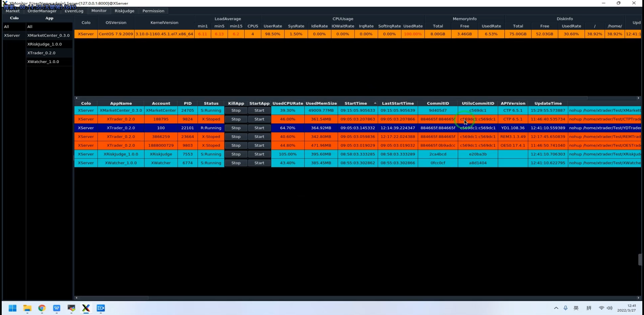Select the e20ba3b UtilsCommitID cell
644x315 pixels.
478,154
